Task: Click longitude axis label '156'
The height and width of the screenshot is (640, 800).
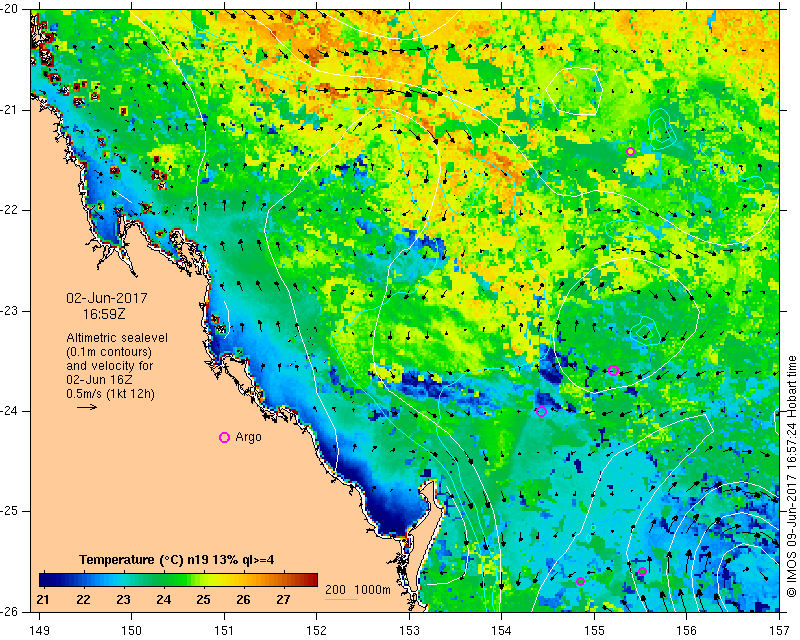Action: click(687, 631)
